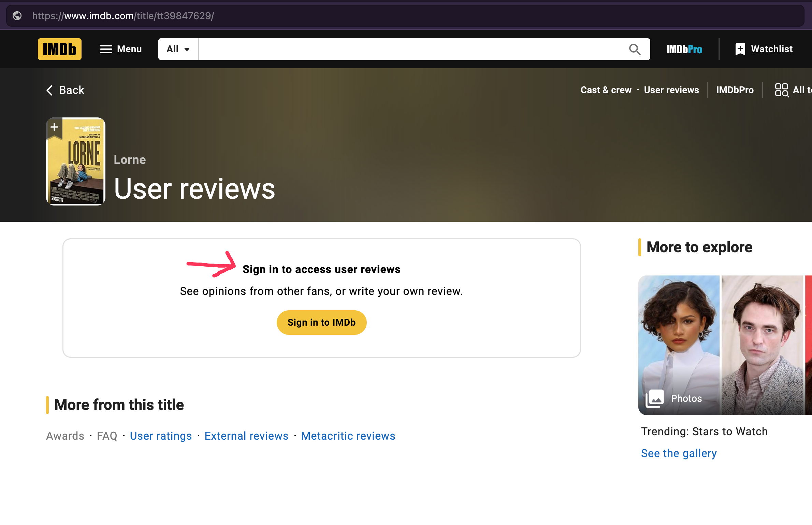Follow the External reviews link
The height and width of the screenshot is (525, 812).
(246, 436)
